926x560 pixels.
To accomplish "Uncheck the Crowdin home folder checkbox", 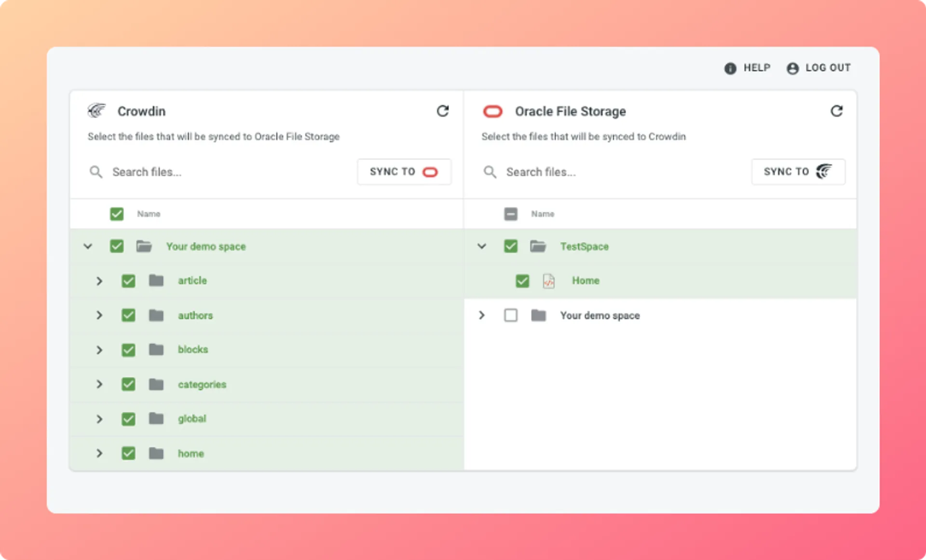I will coord(128,453).
